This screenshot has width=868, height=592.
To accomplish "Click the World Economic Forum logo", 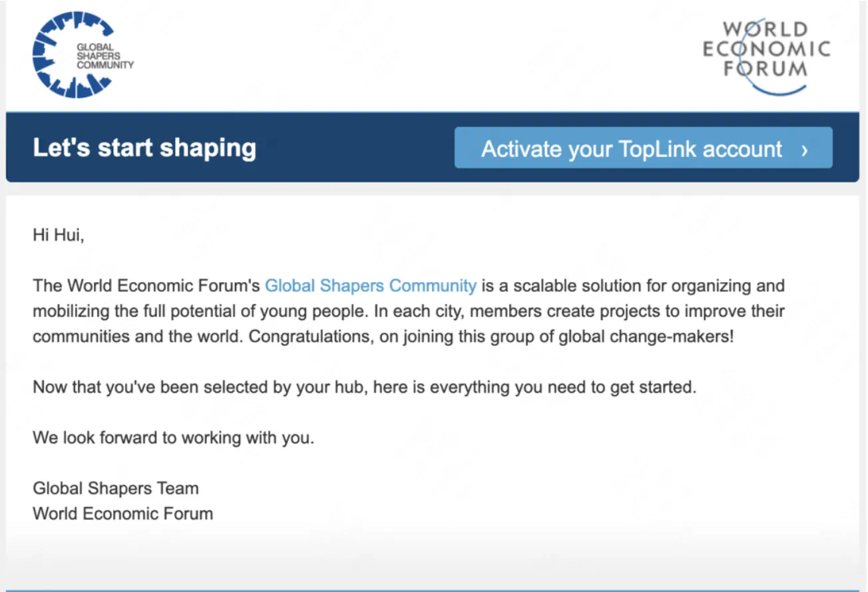I will coord(766,55).
